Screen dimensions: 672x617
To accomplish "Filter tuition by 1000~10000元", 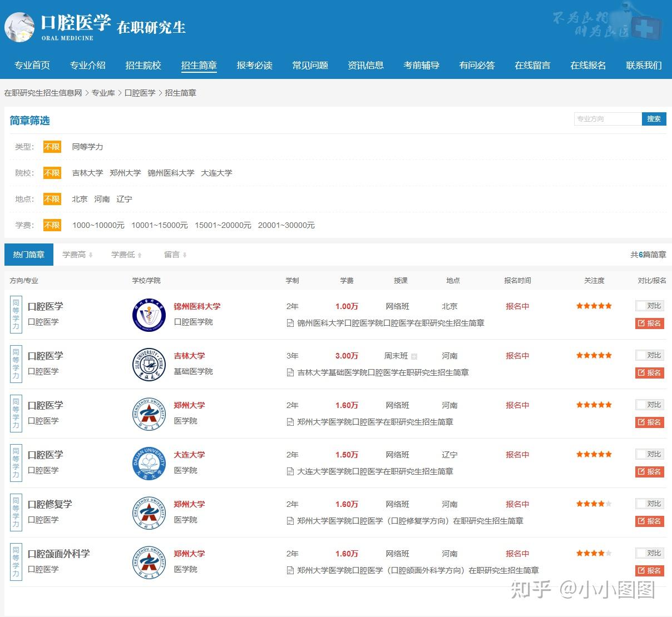I will 98,225.
